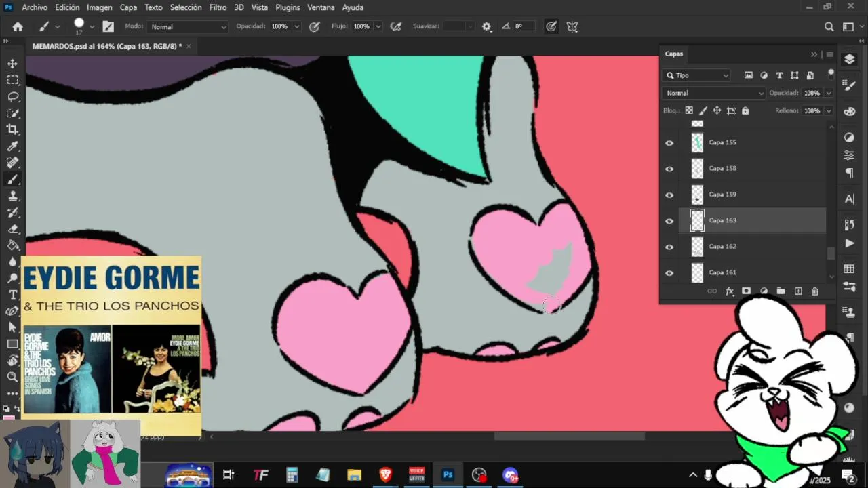Hide layer Capa 163

tap(669, 221)
